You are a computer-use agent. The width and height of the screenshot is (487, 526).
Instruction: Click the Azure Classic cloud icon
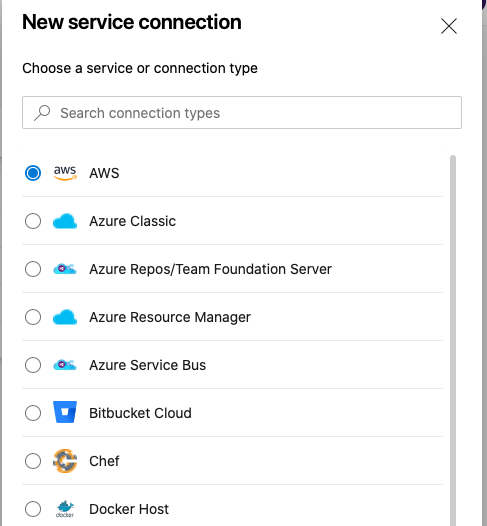[65, 221]
